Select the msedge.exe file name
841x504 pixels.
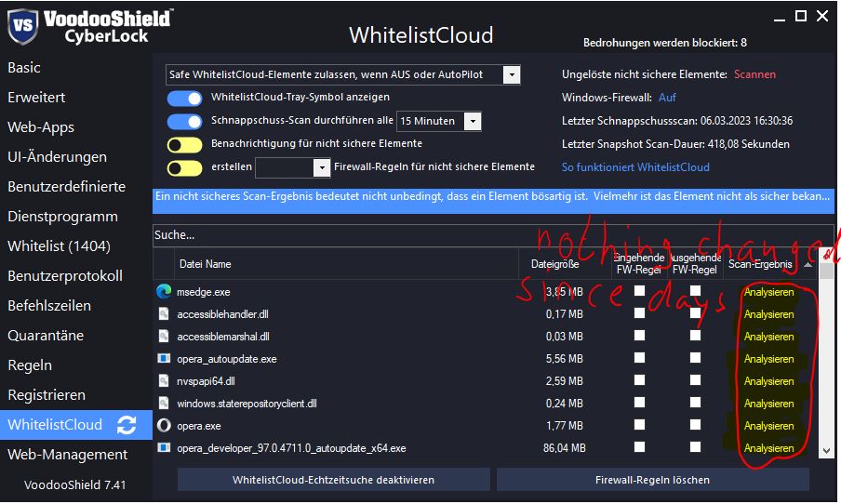click(204, 292)
